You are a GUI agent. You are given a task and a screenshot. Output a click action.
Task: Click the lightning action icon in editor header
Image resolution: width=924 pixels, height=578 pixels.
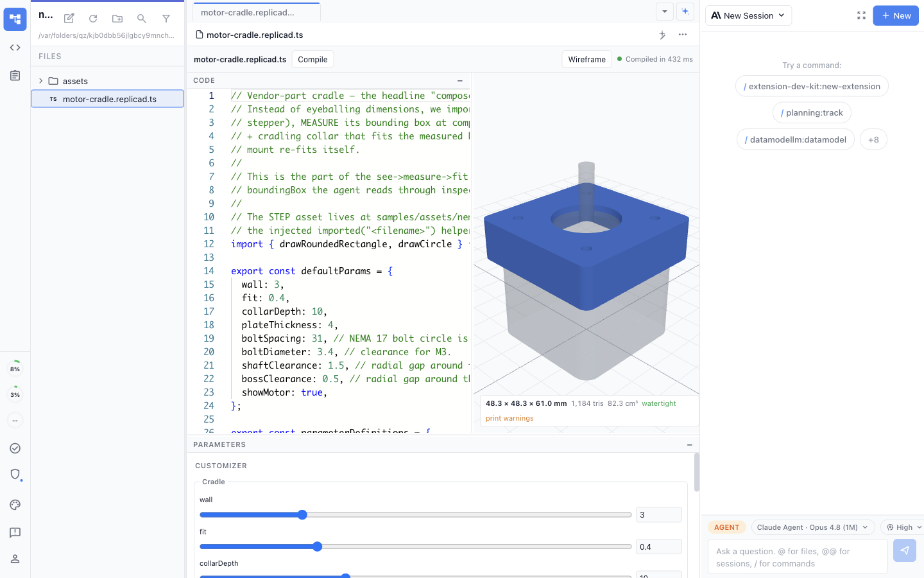pyautogui.click(x=662, y=35)
